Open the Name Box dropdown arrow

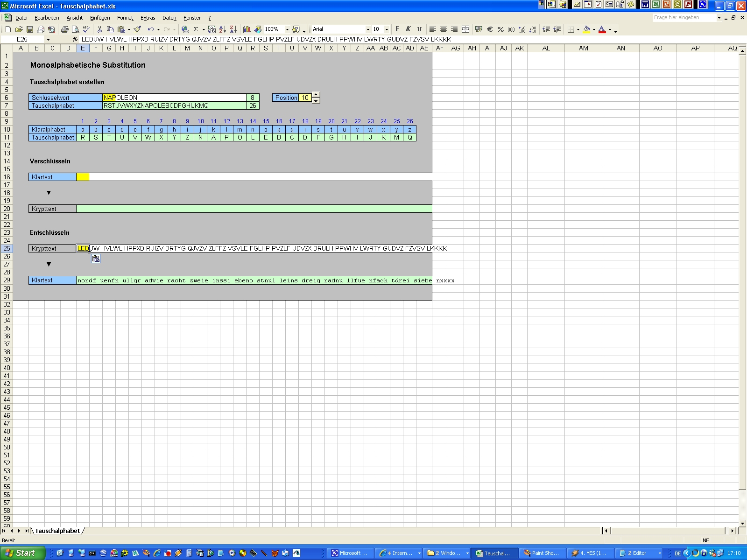(48, 40)
